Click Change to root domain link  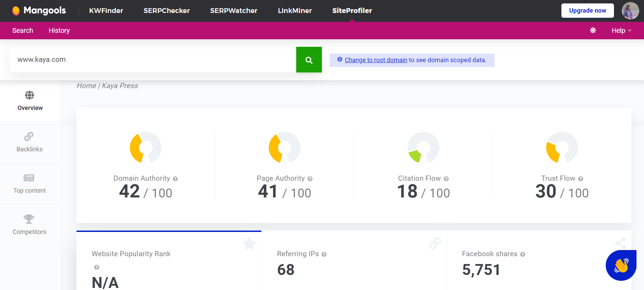point(376,60)
